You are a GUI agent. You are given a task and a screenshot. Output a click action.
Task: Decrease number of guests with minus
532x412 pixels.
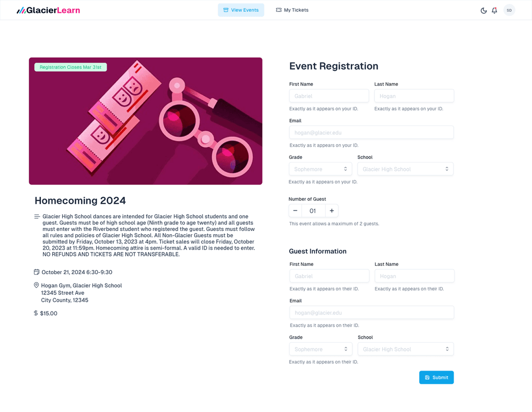tap(295, 211)
